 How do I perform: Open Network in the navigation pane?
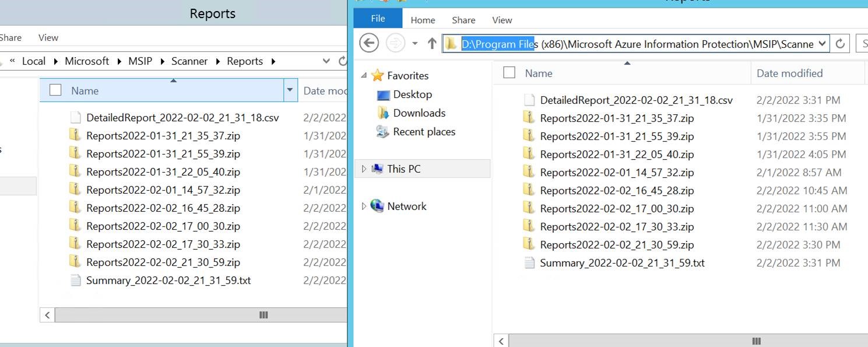tap(406, 206)
